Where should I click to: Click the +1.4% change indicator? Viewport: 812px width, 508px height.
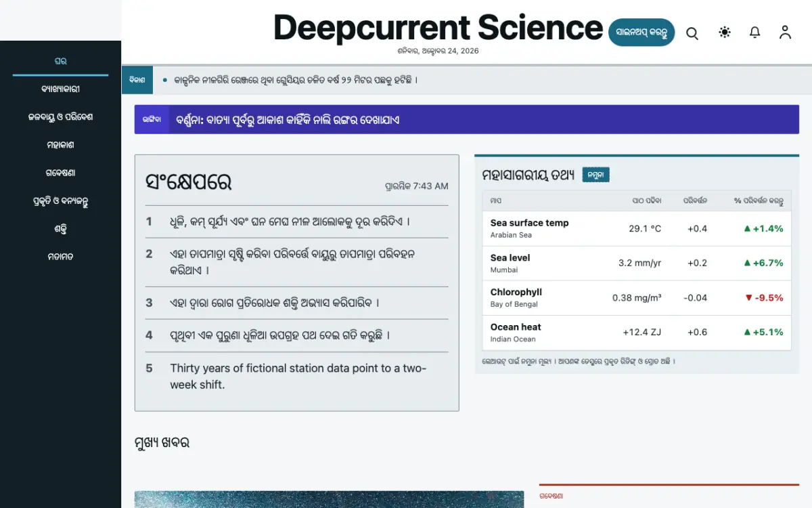(x=763, y=228)
